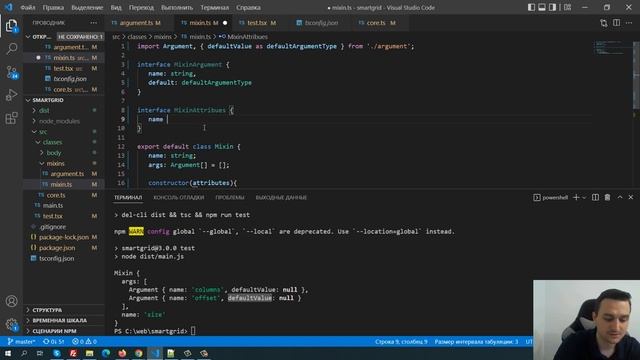Click the master branch in status bar
Screen dimensions: 640x360
tap(22, 341)
